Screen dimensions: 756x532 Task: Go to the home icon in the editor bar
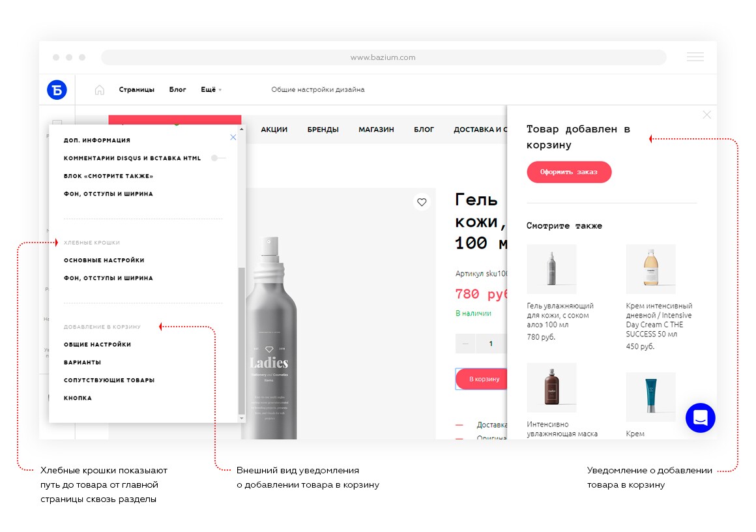pos(99,90)
